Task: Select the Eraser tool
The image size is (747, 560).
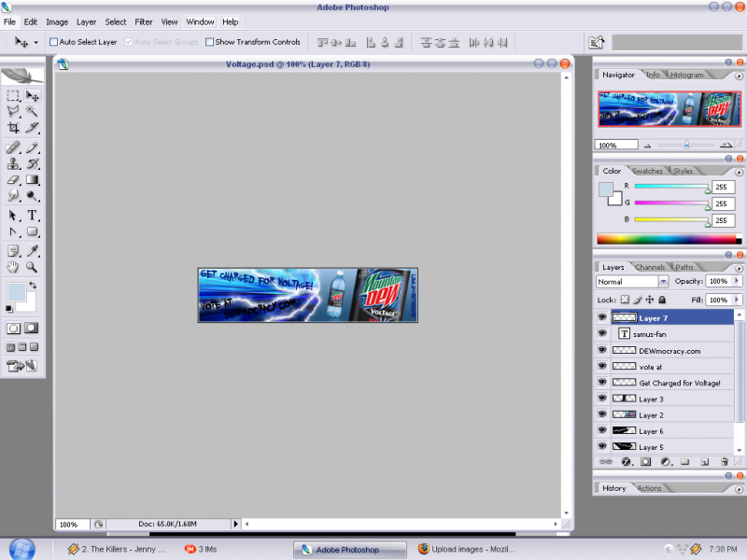Action: (13, 180)
